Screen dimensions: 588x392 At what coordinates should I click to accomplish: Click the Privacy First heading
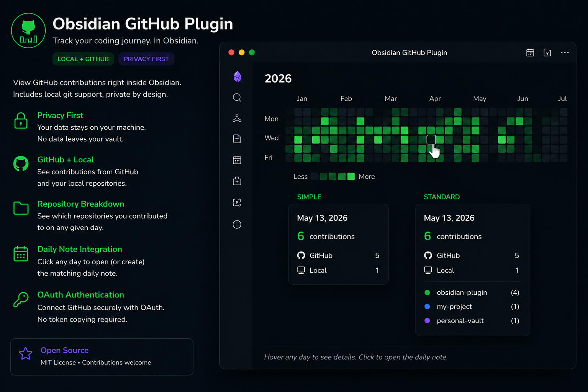[x=60, y=115]
